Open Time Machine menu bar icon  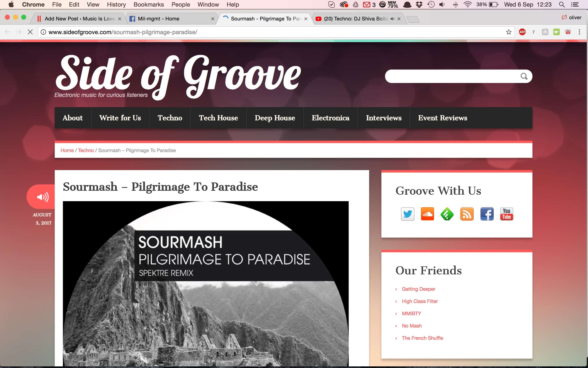(431, 4)
